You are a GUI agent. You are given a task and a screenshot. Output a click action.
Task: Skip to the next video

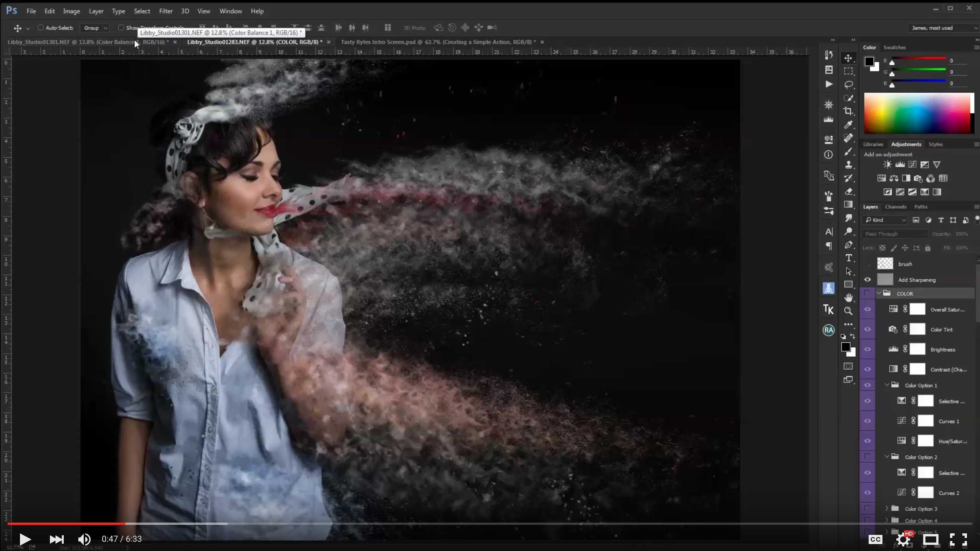(x=56, y=539)
